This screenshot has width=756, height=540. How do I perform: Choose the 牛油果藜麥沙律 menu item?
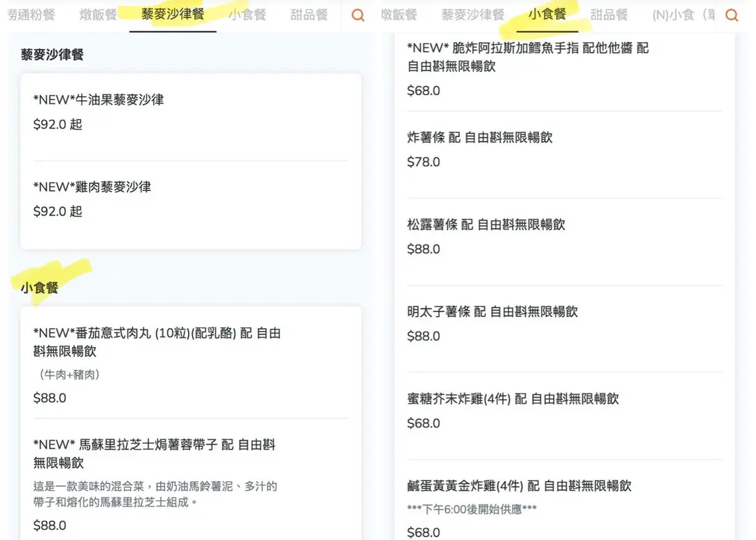pyautogui.click(x=190, y=112)
